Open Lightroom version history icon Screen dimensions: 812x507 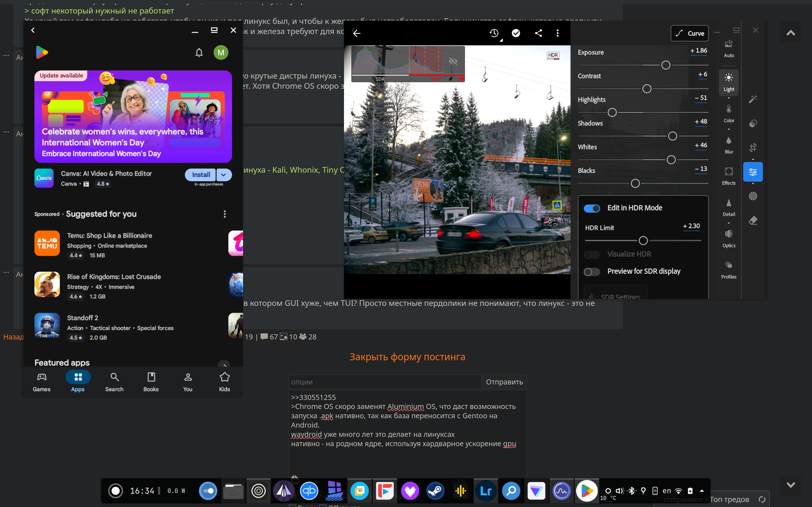[x=494, y=33]
